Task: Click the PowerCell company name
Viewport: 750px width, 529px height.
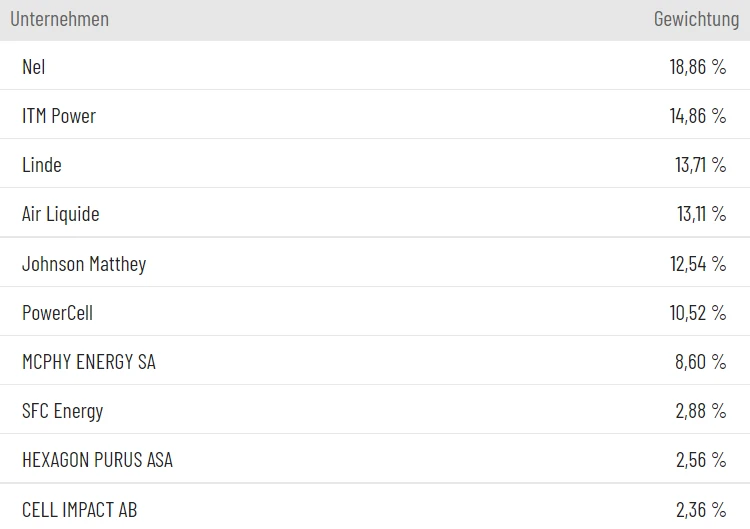Action: [57, 313]
